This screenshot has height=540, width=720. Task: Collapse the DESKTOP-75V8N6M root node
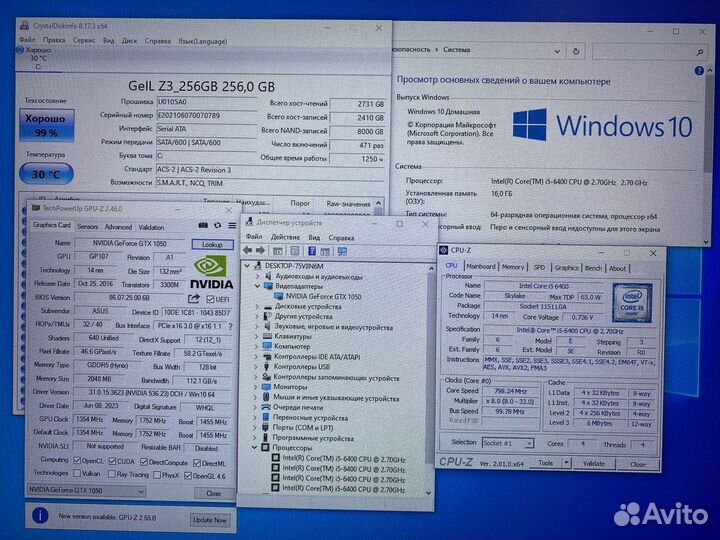click(x=248, y=266)
